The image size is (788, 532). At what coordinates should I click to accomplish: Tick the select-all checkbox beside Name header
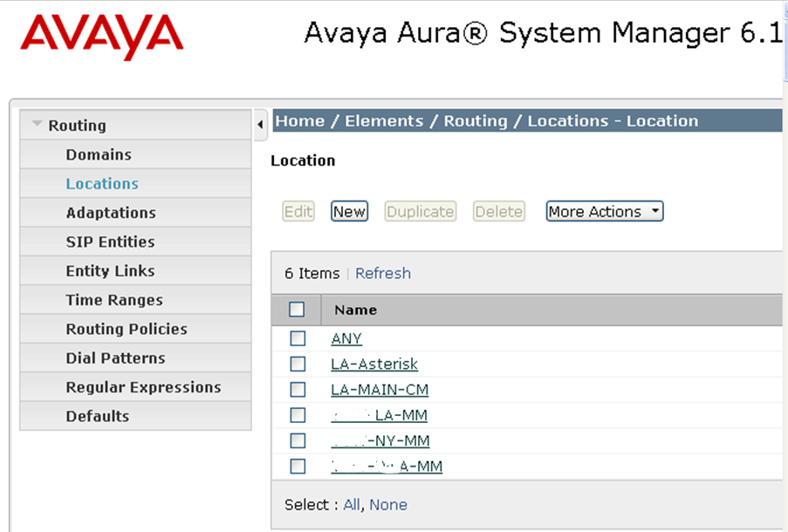point(297,310)
